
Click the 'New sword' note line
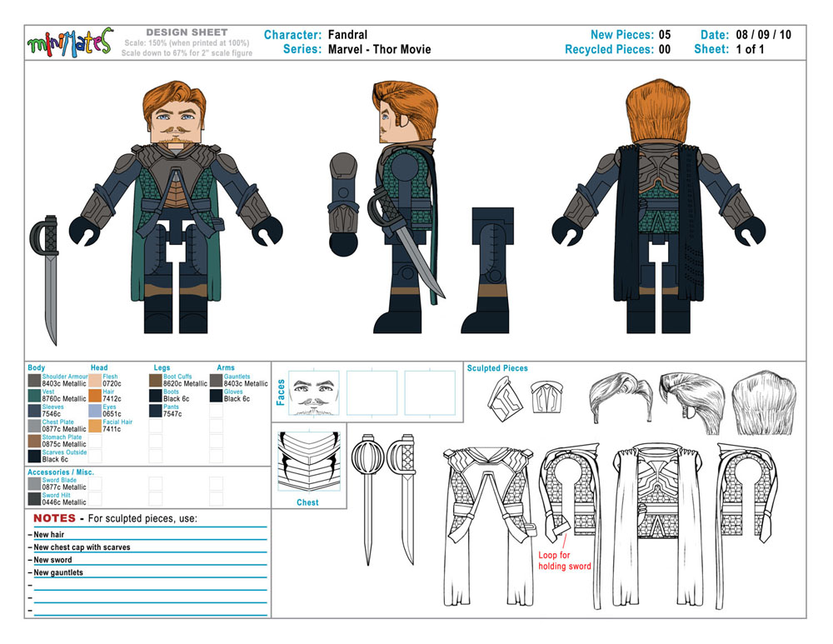52,560
